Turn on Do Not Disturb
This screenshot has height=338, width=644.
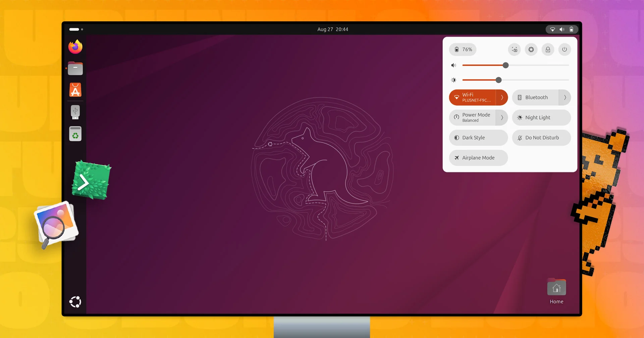tap(542, 138)
